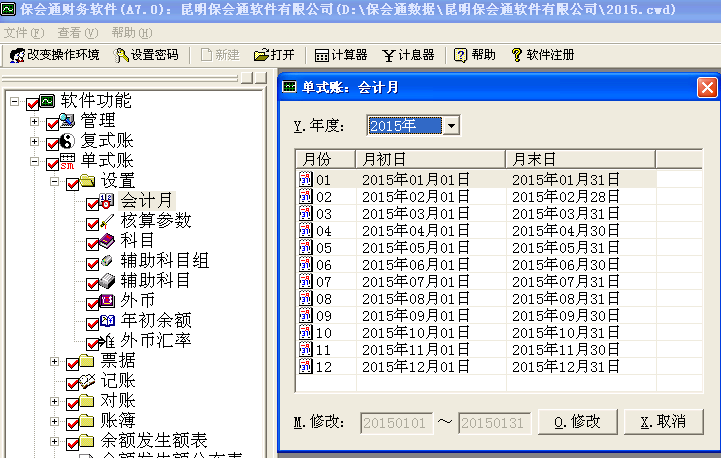721x458 pixels.
Task: Select the 核算参数 icon
Action: [107, 221]
